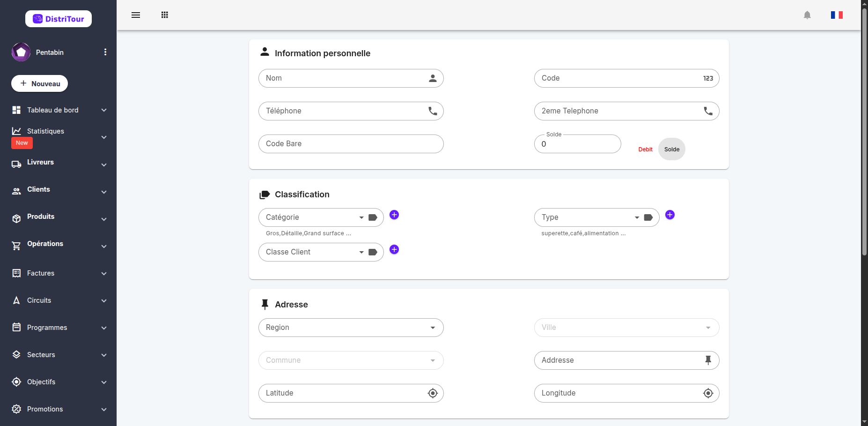Click the 'Information personnelle' heading
This screenshot has height=426, width=868.
tap(323, 53)
